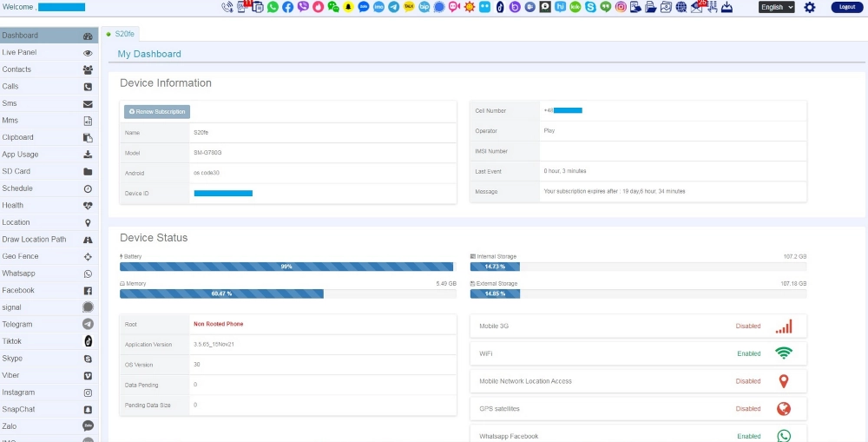Open Viber icon in top toolbar
Screen dimensions: 868x442
[303, 7]
